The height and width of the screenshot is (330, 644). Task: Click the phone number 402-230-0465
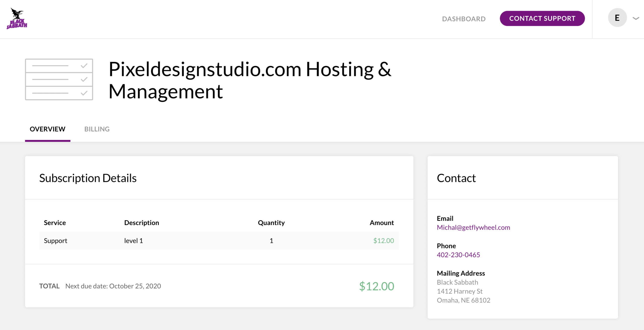458,255
